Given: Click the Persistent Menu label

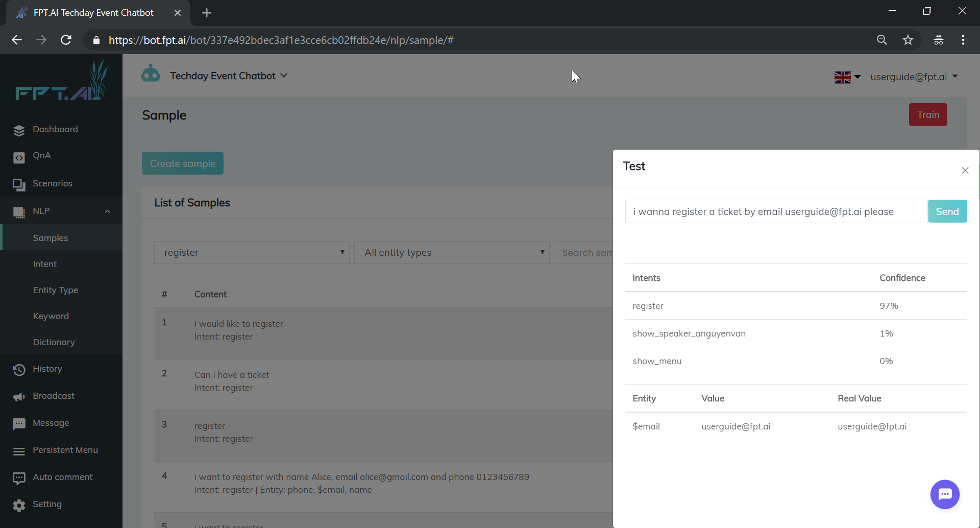Looking at the screenshot, I should [x=65, y=450].
